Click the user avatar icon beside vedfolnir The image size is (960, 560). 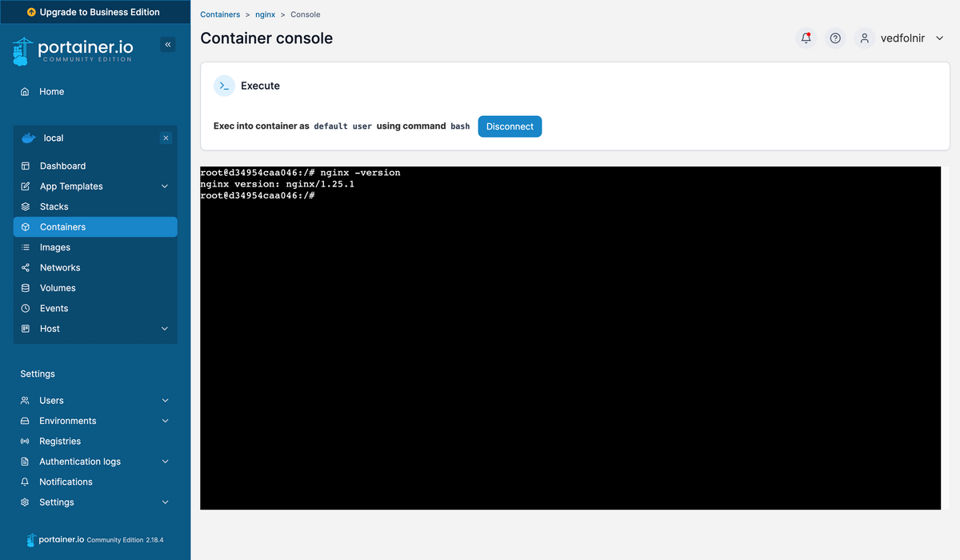click(864, 38)
